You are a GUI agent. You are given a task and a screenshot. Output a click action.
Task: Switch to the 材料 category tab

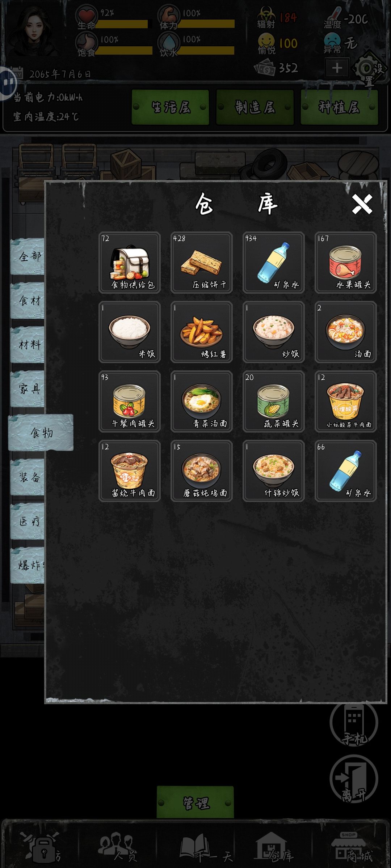[x=28, y=345]
